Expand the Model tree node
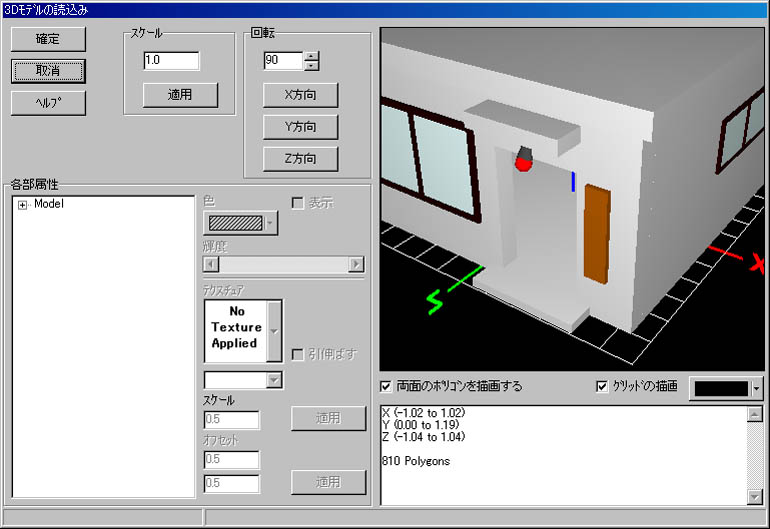The height and width of the screenshot is (529, 770). point(22,205)
